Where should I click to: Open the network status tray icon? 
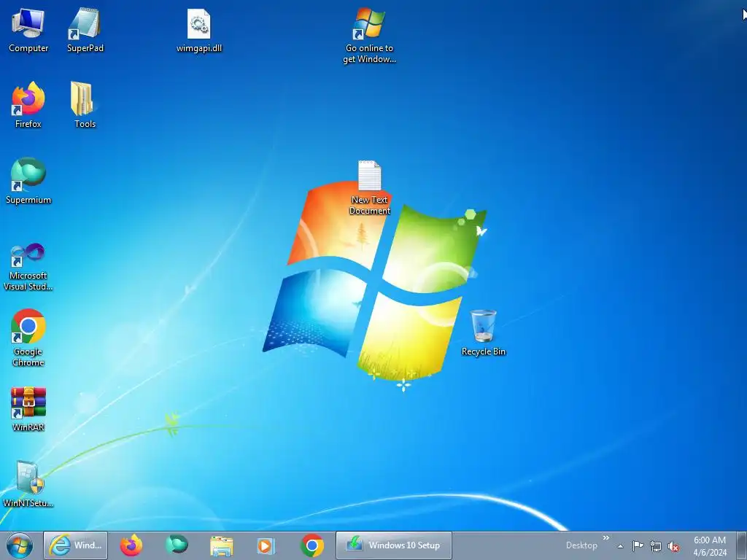pos(656,546)
